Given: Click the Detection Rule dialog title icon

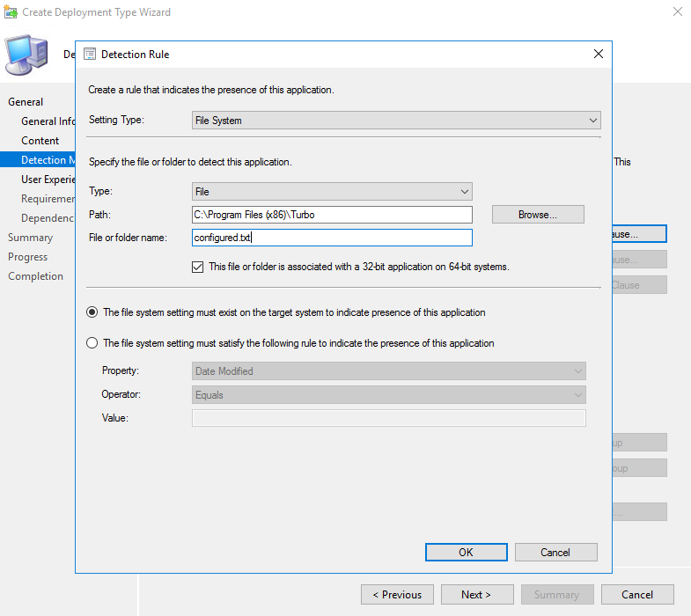Looking at the screenshot, I should coord(90,54).
